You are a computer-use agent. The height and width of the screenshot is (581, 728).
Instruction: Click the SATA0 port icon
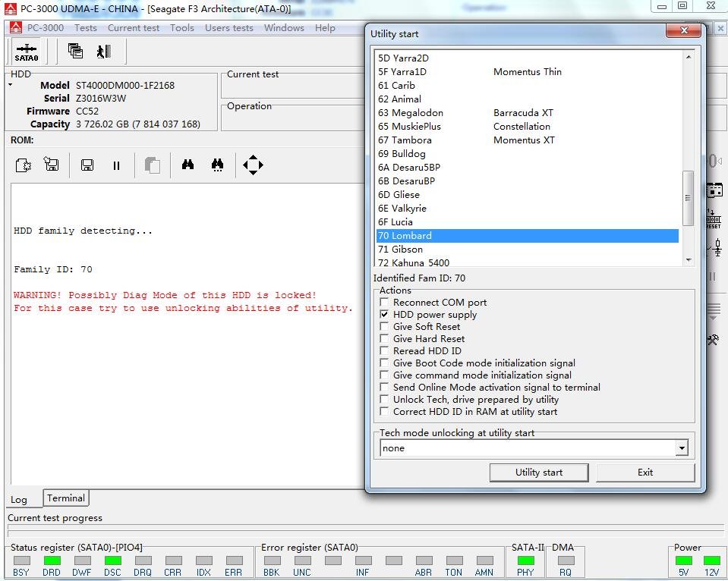click(26, 52)
